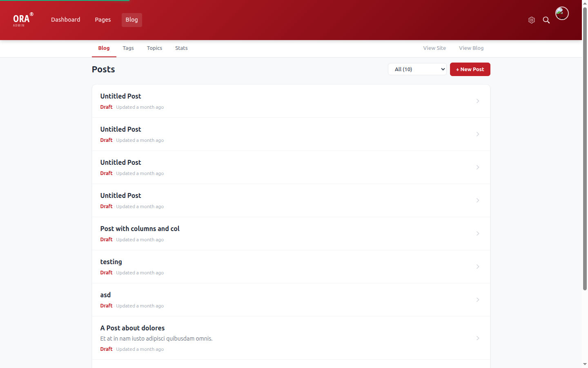Click the search magnifier icon
The image size is (588, 368).
click(546, 20)
